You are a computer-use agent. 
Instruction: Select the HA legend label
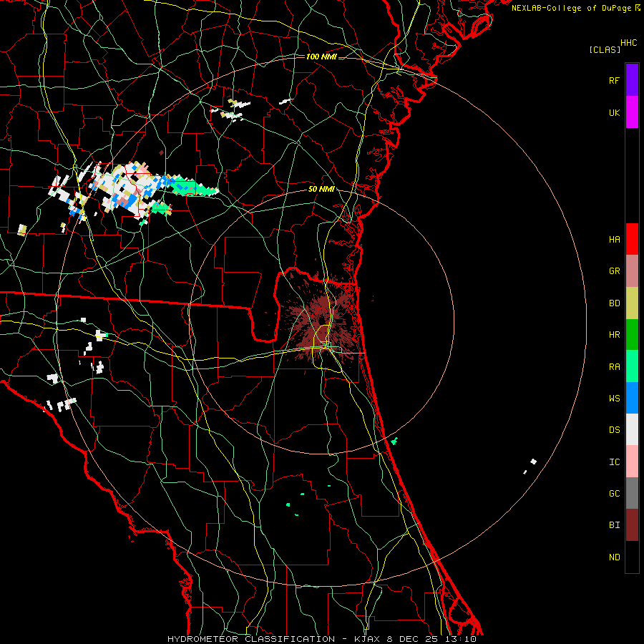tap(614, 239)
